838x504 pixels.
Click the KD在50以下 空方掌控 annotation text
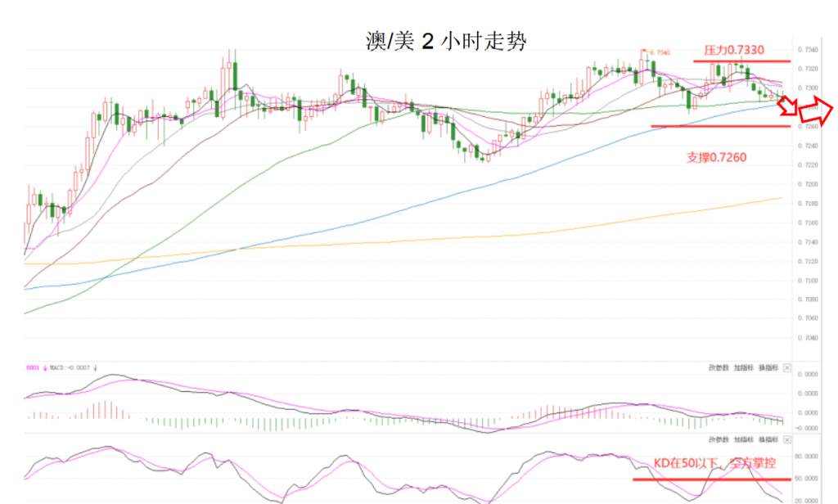click(714, 463)
